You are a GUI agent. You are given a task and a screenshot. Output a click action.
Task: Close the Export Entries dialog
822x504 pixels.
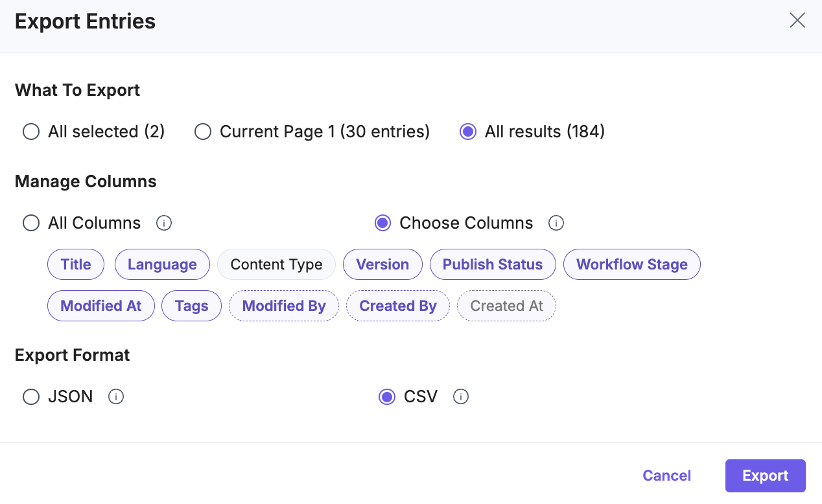coord(797,20)
